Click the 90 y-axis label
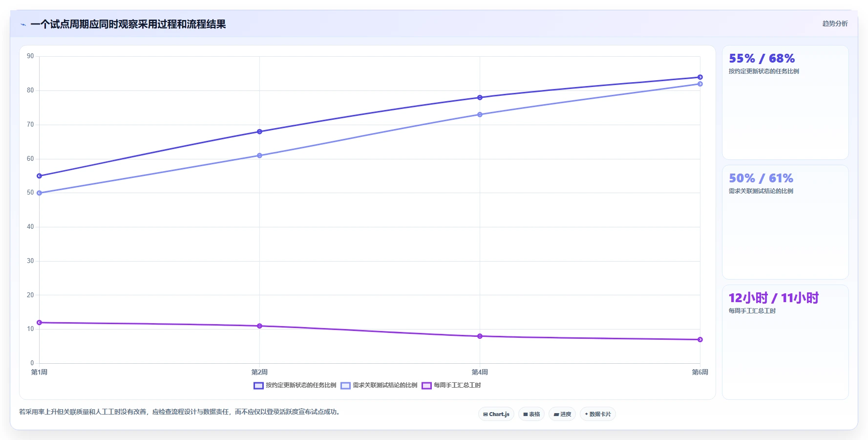 [31, 56]
